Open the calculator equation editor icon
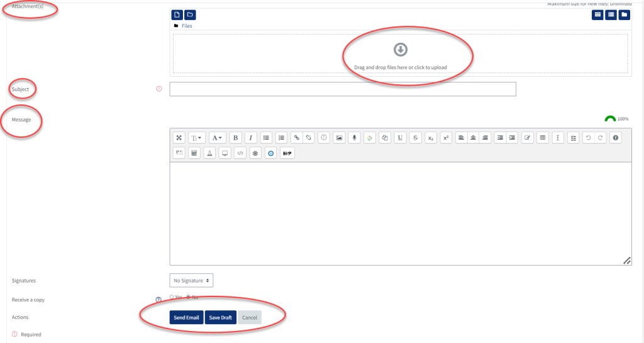The height and width of the screenshot is (343, 644). [x=194, y=153]
